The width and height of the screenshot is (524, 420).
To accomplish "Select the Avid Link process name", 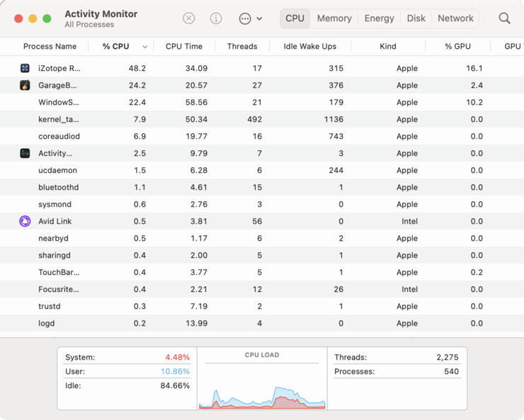I will coord(55,221).
